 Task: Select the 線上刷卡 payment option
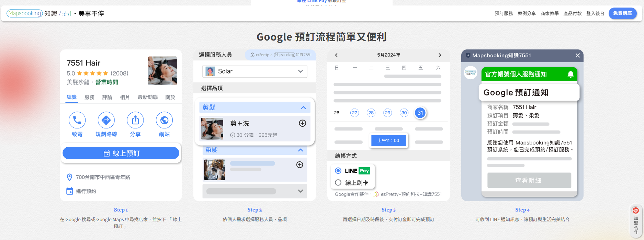coord(338,183)
